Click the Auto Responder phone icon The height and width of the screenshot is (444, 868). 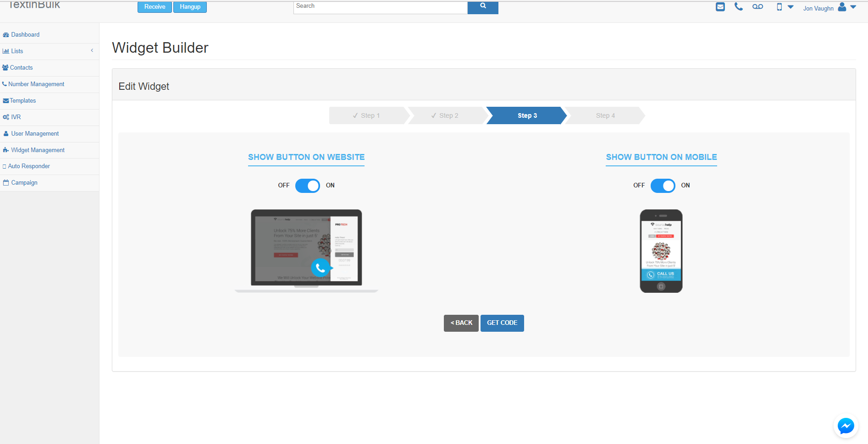pos(5,166)
